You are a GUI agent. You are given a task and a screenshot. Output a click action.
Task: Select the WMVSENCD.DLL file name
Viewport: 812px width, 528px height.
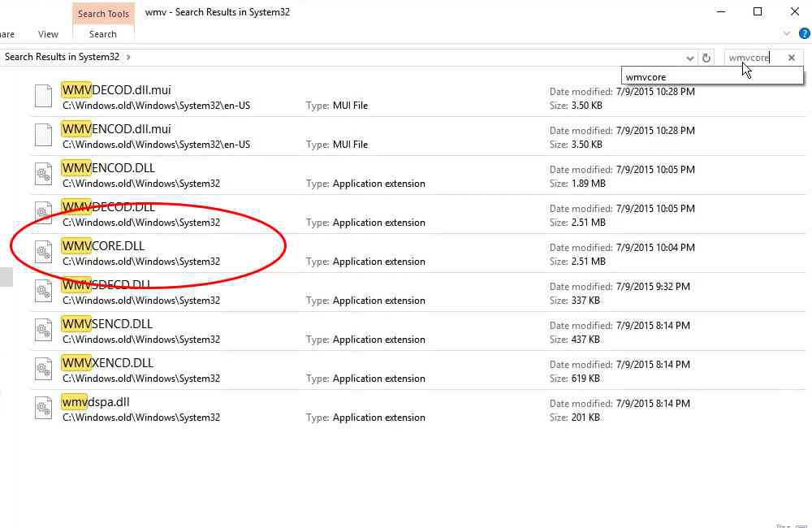(x=107, y=324)
